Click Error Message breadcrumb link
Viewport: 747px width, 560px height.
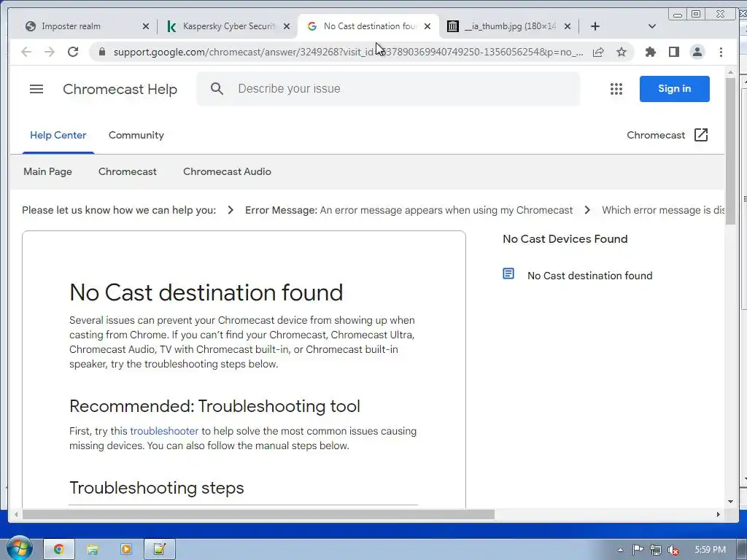(x=409, y=210)
